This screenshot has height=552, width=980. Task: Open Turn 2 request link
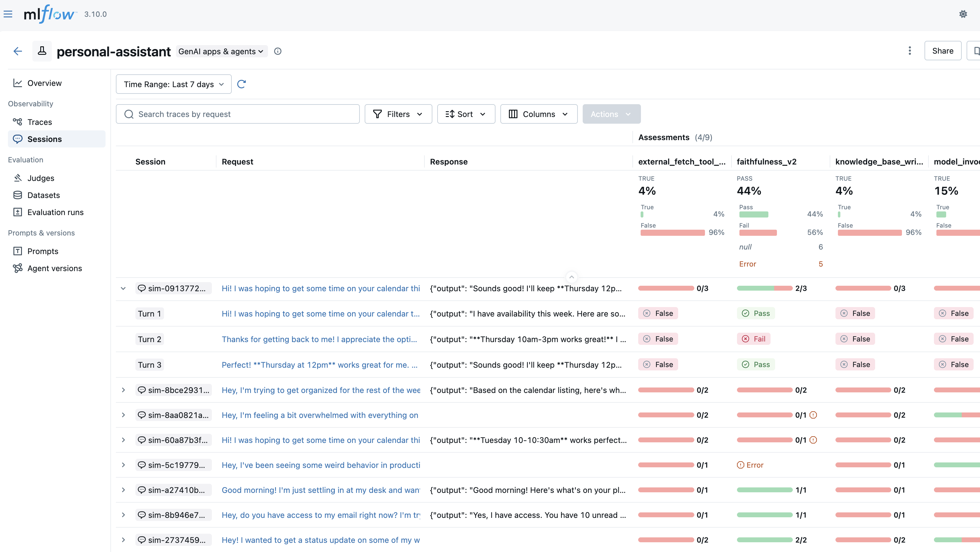tap(319, 339)
